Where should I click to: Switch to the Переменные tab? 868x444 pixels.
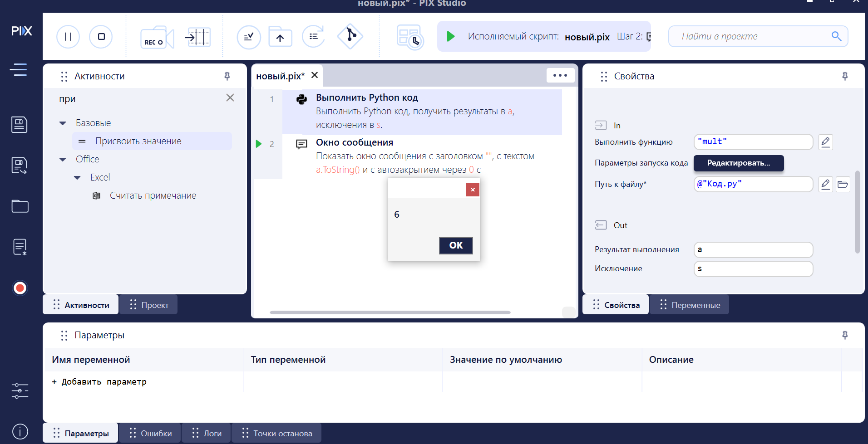(690, 305)
